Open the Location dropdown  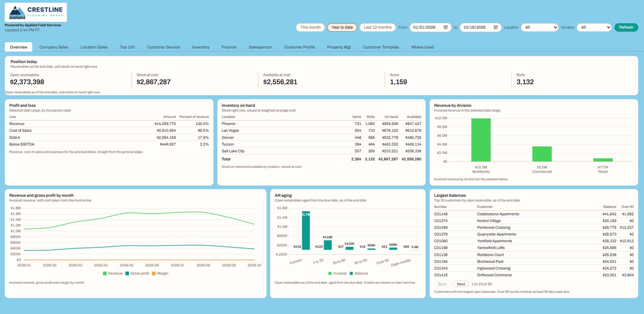pyautogui.click(x=540, y=27)
